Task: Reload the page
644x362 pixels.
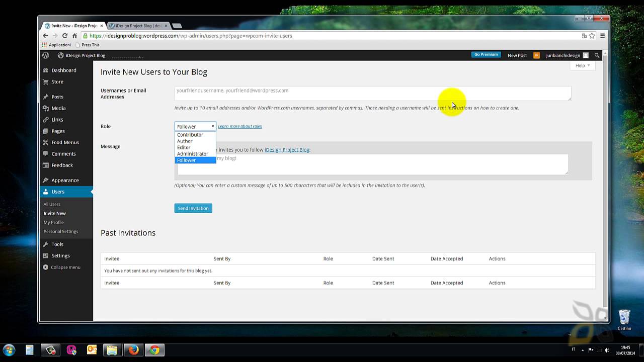Action: coord(65,36)
